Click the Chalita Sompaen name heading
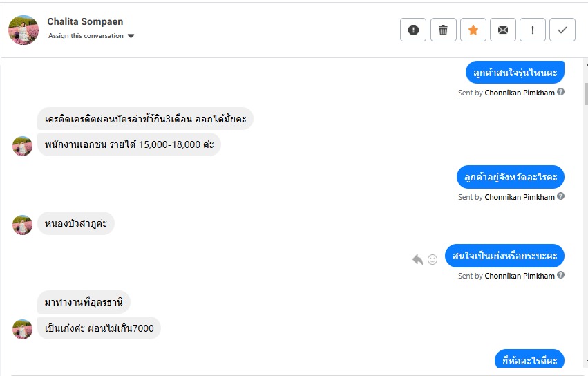Viewport: 588px width, 376px height. point(86,21)
